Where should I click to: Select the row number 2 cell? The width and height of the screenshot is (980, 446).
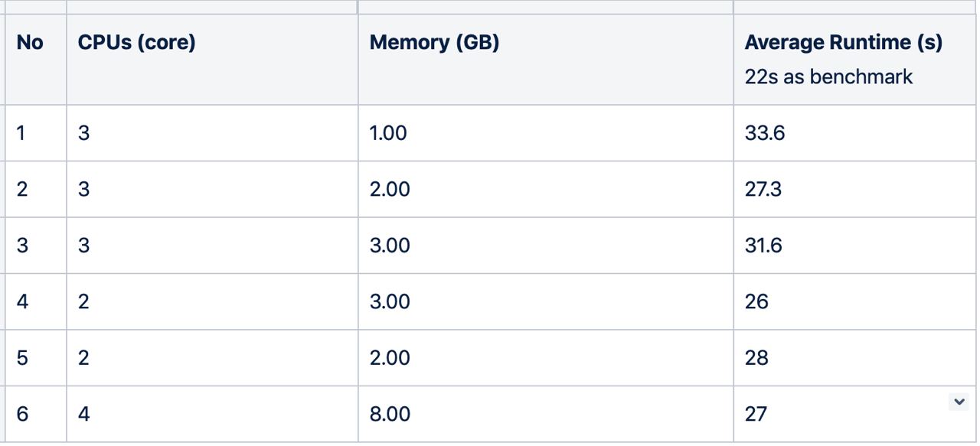coord(36,189)
